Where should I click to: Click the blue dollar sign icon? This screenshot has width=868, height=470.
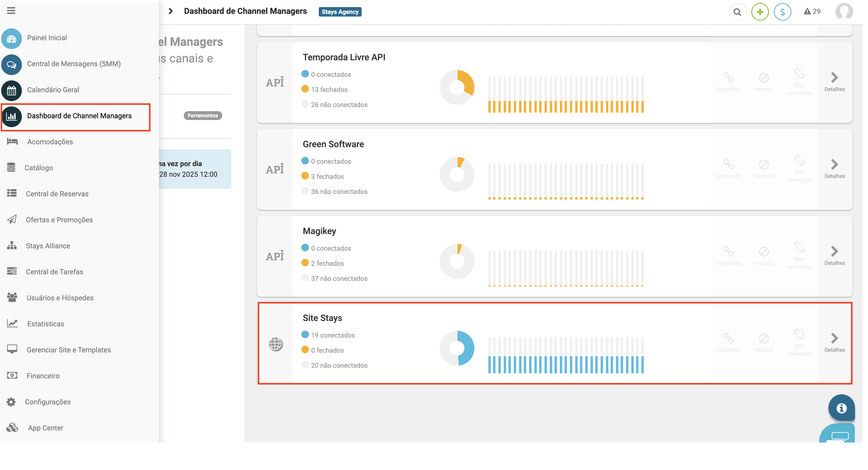coord(782,12)
